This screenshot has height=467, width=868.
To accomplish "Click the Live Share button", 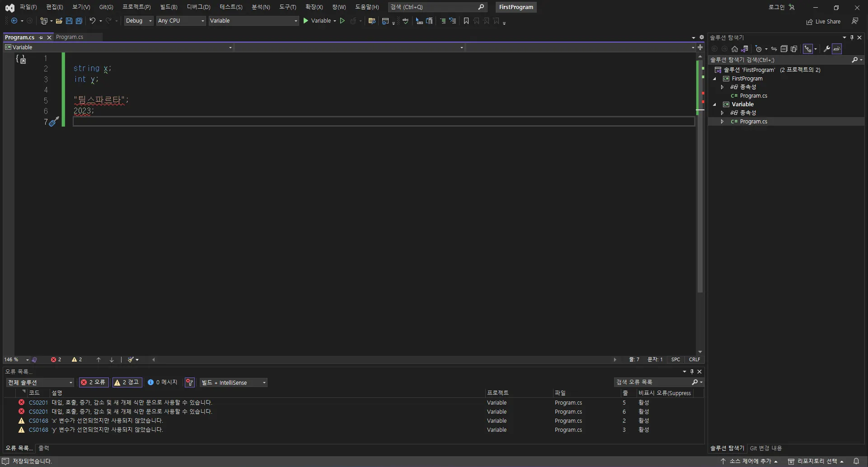I will pos(823,22).
